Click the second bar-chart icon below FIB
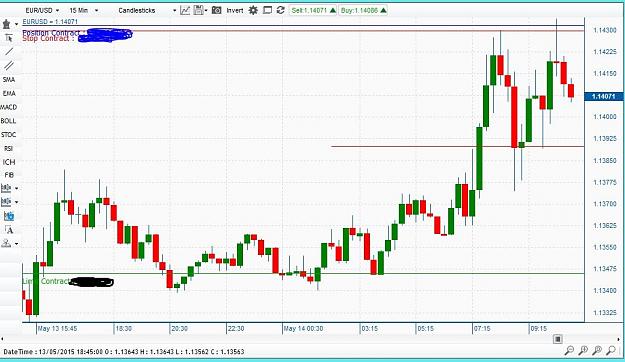Screen dimensions: 625x362 point(6,202)
